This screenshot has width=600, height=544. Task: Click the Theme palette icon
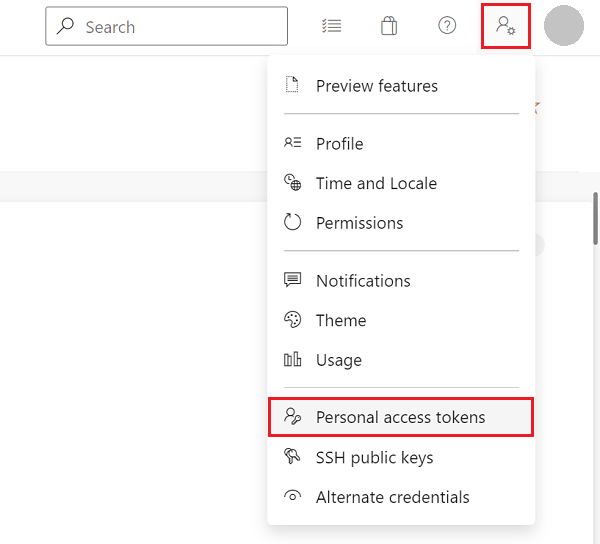292,319
